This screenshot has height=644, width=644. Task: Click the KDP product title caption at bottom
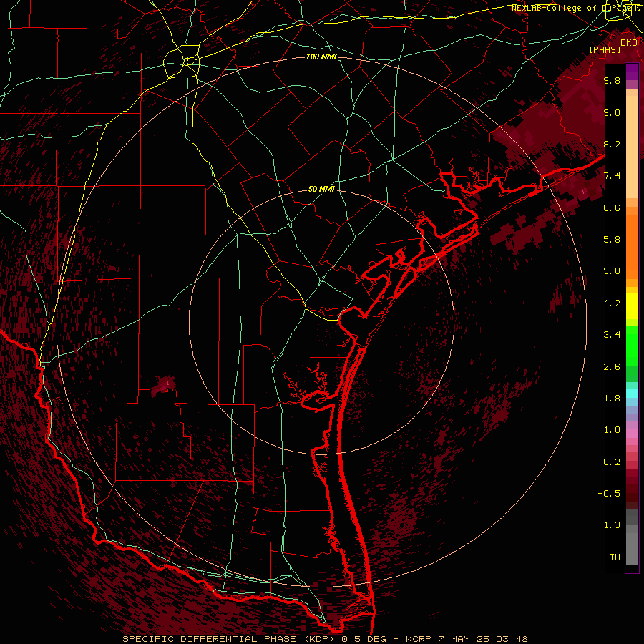click(x=325, y=639)
